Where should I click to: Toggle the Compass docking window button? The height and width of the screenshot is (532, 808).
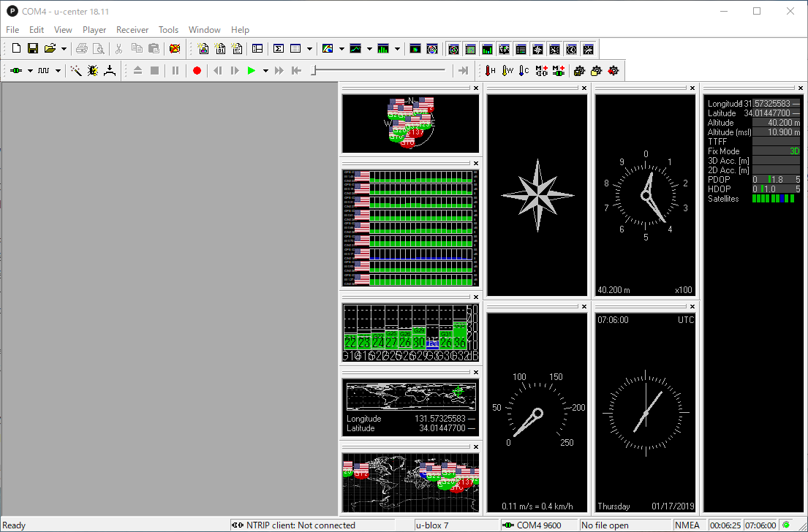[537, 49]
